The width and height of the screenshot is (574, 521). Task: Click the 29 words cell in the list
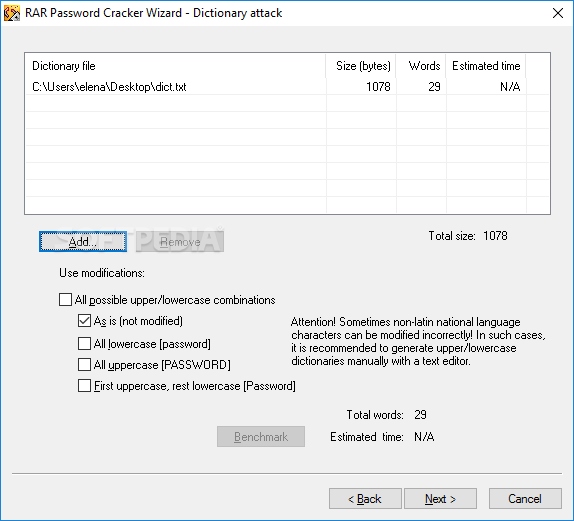434,87
